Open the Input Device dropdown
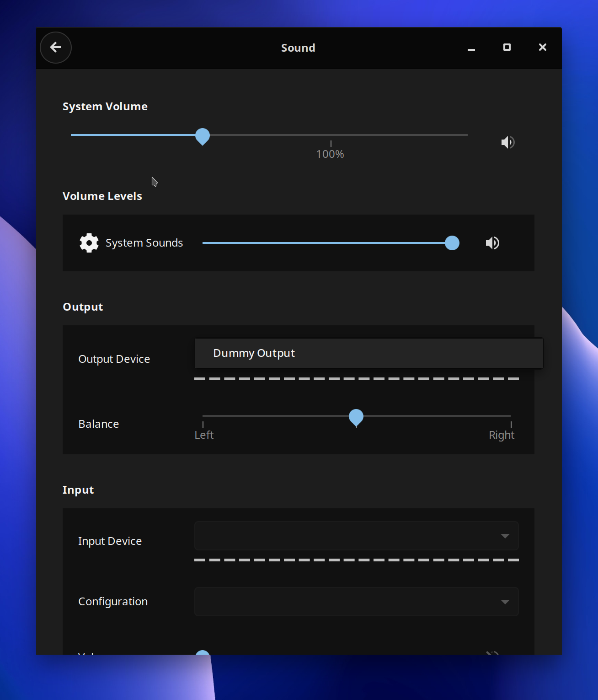Viewport: 598px width, 700px height. 356,536
